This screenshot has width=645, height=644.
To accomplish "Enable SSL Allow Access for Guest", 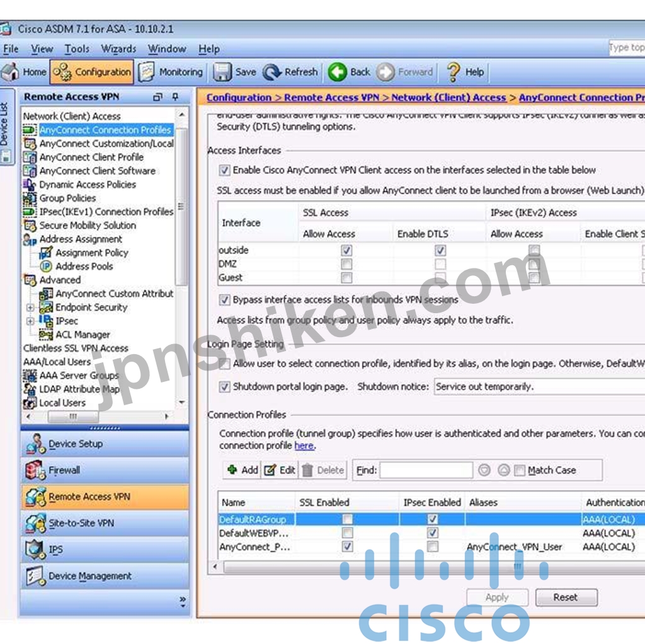I will [347, 278].
